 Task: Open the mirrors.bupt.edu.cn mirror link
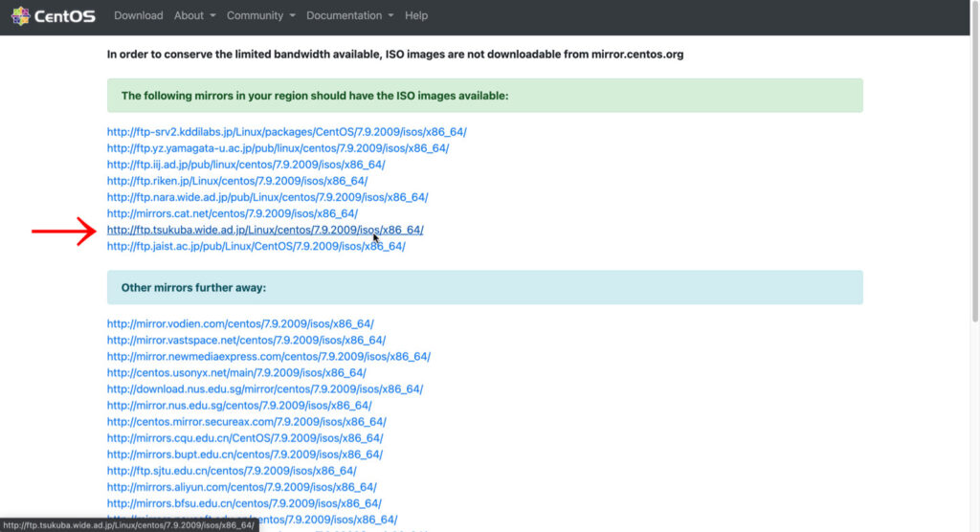pyautogui.click(x=245, y=454)
